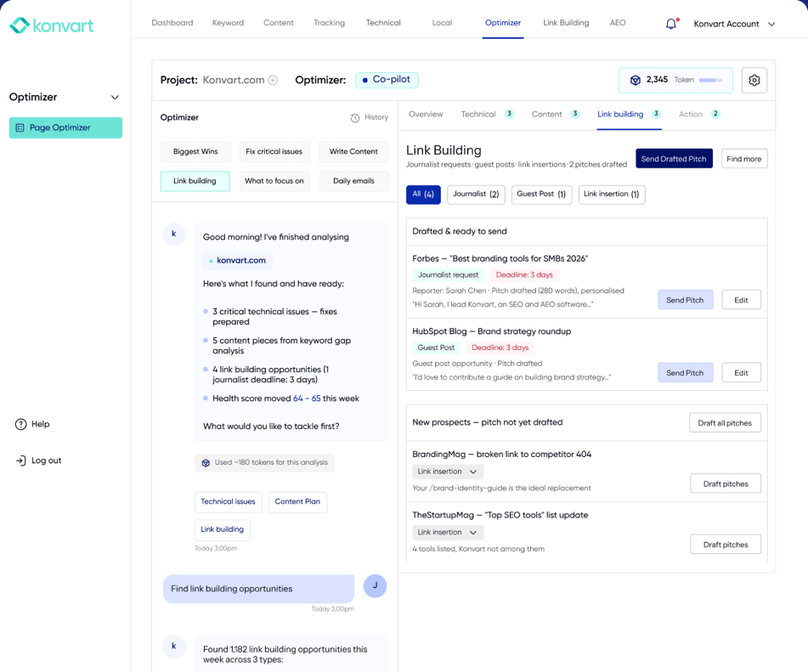Filter by All (4)
The height and width of the screenshot is (672, 808).
tap(423, 195)
